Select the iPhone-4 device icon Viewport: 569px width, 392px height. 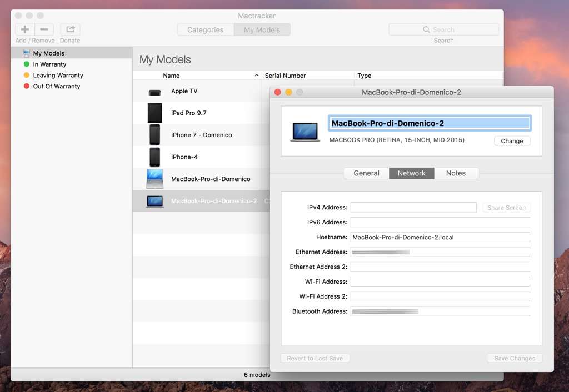(x=154, y=157)
